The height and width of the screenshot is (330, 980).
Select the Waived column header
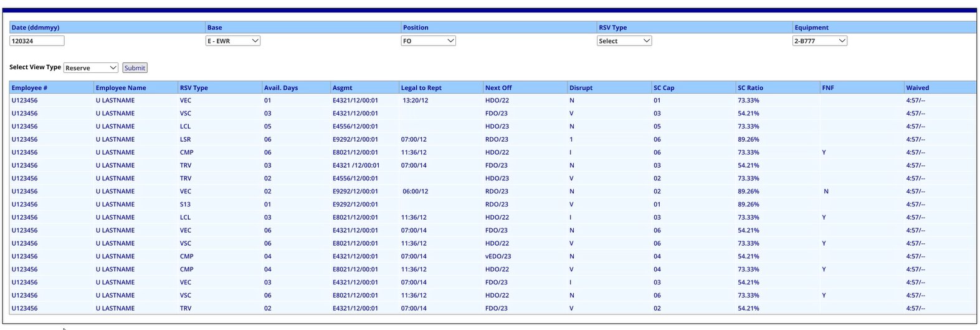917,88
